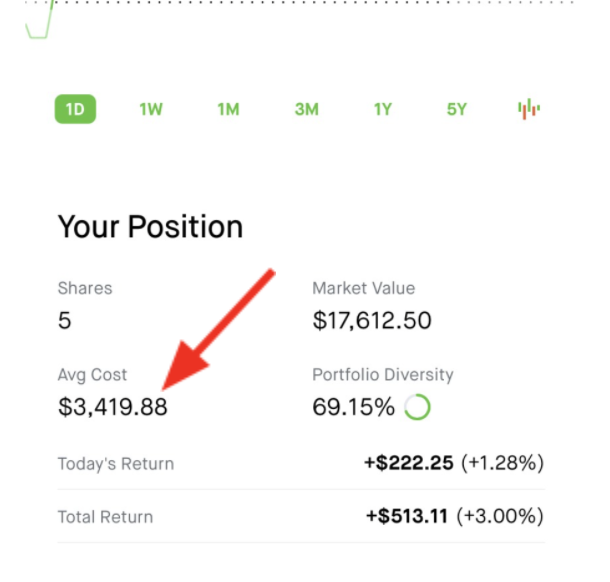View the 1Y chart range
This screenshot has width=610, height=582.
pyautogui.click(x=383, y=109)
